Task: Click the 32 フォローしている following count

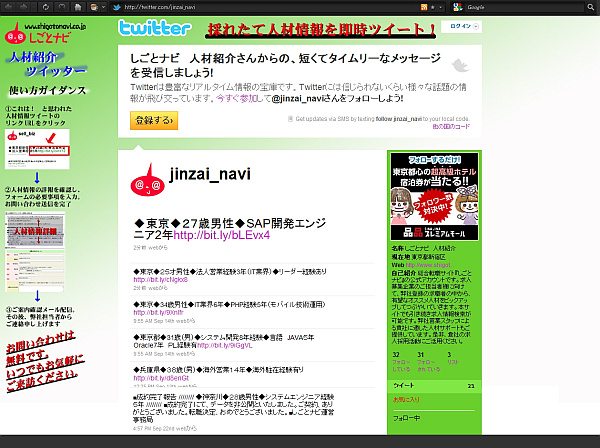Action: point(401,362)
